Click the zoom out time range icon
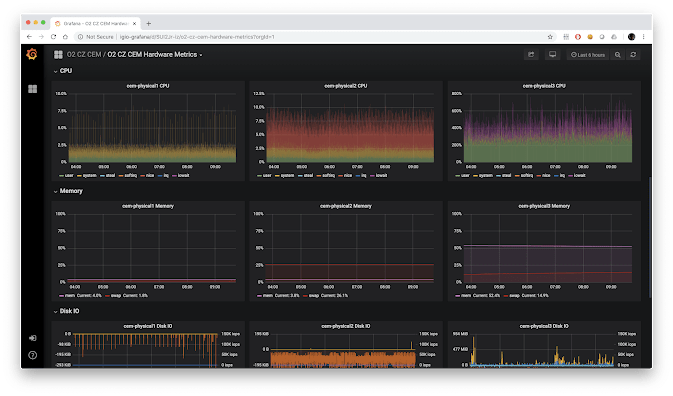 (618, 55)
